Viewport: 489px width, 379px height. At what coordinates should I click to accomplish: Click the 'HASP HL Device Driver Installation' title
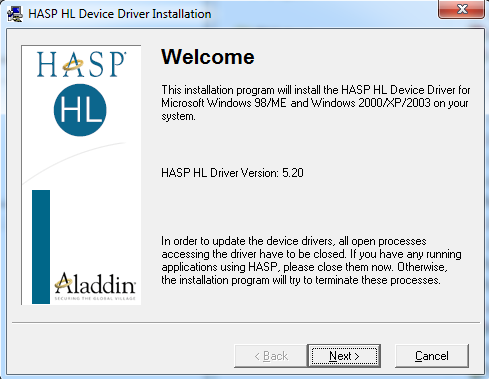click(120, 14)
